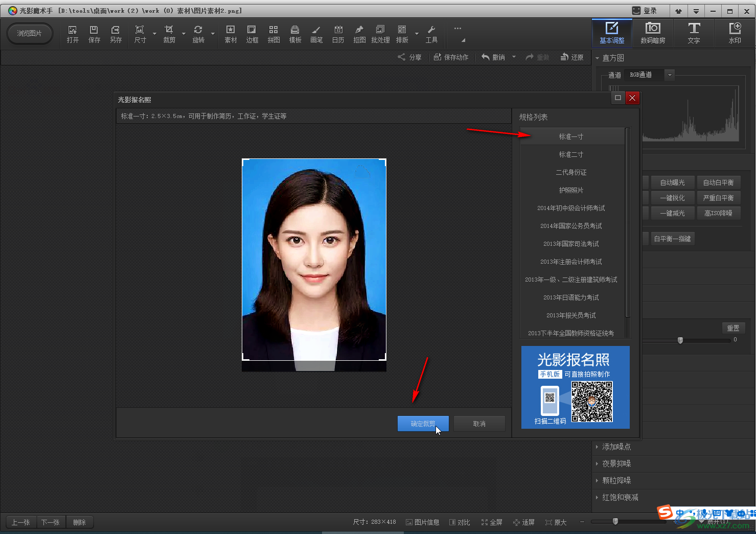The image size is (756, 534).
Task: Select 2013年日语能力考试 spec
Action: point(571,297)
